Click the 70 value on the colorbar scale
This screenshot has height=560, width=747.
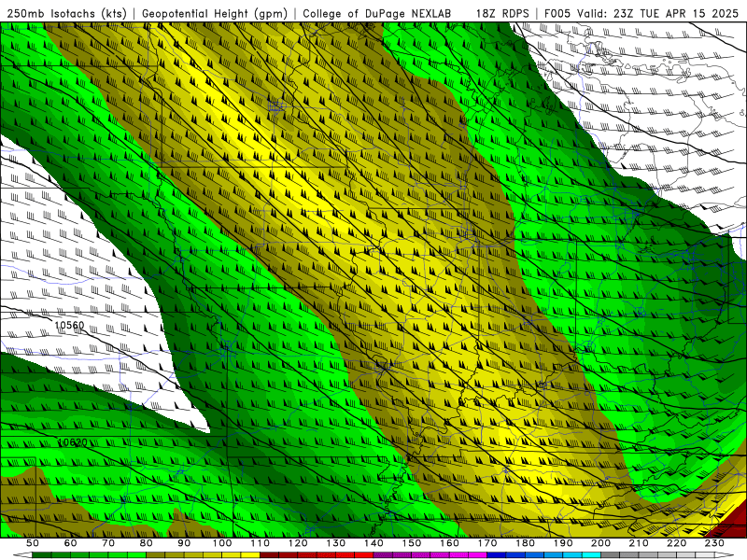108,543
